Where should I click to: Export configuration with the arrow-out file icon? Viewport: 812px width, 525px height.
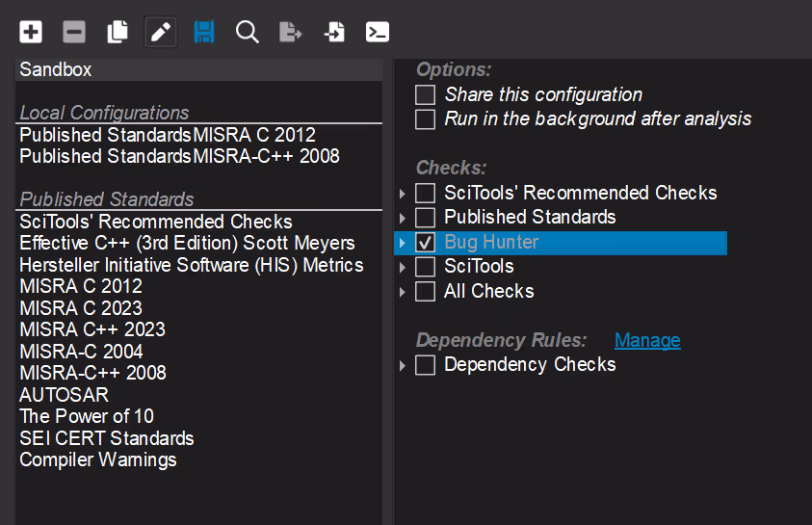click(x=291, y=32)
